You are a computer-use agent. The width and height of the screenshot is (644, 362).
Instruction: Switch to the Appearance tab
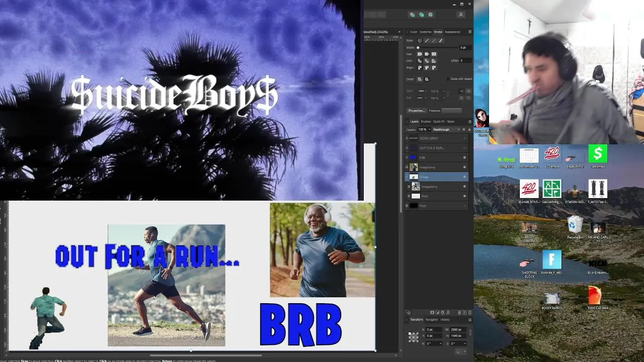(x=452, y=32)
